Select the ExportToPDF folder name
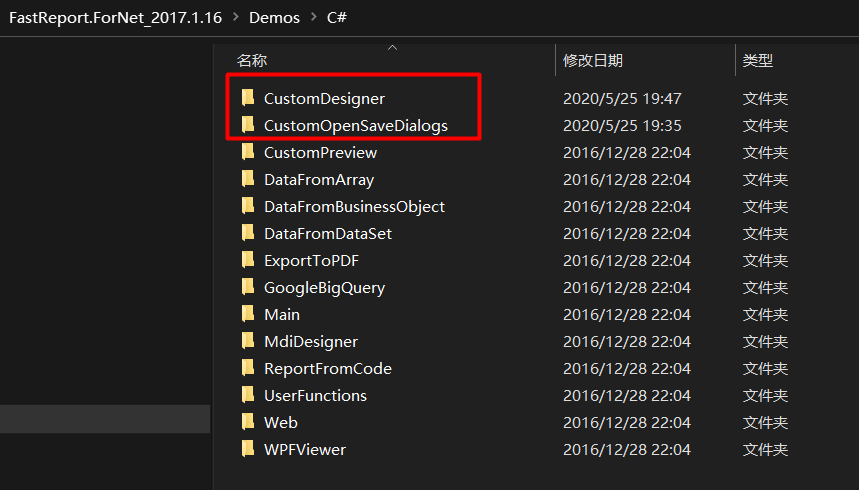Image resolution: width=859 pixels, height=490 pixels. [x=311, y=261]
